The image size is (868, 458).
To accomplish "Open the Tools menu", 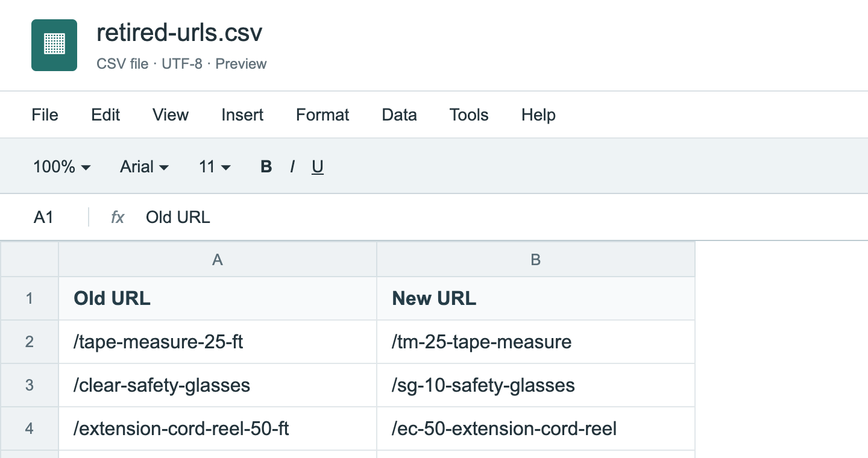I will click(469, 115).
